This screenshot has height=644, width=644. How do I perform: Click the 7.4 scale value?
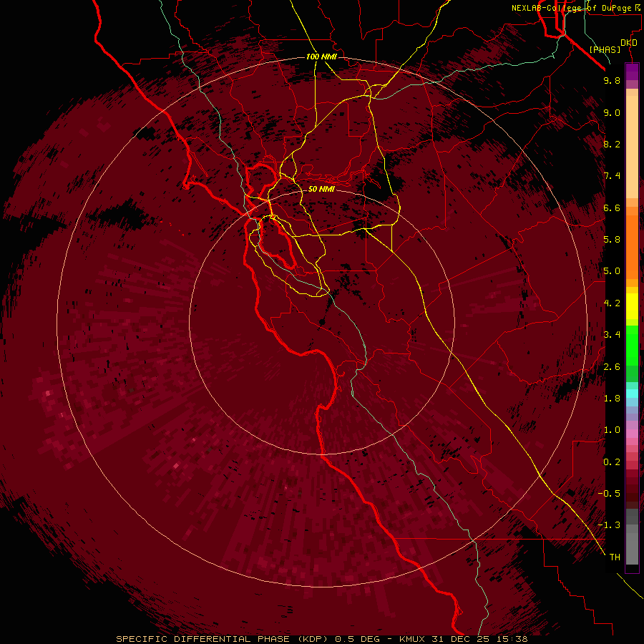(612, 176)
